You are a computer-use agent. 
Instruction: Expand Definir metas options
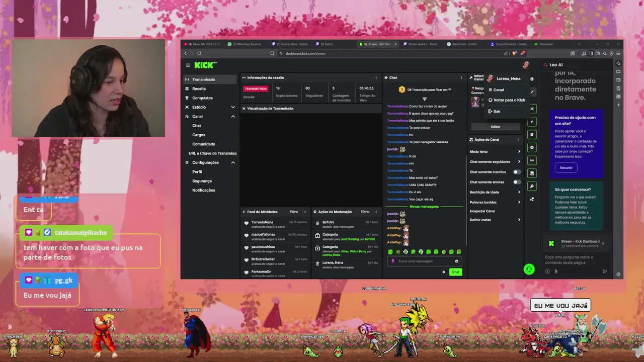(x=519, y=220)
